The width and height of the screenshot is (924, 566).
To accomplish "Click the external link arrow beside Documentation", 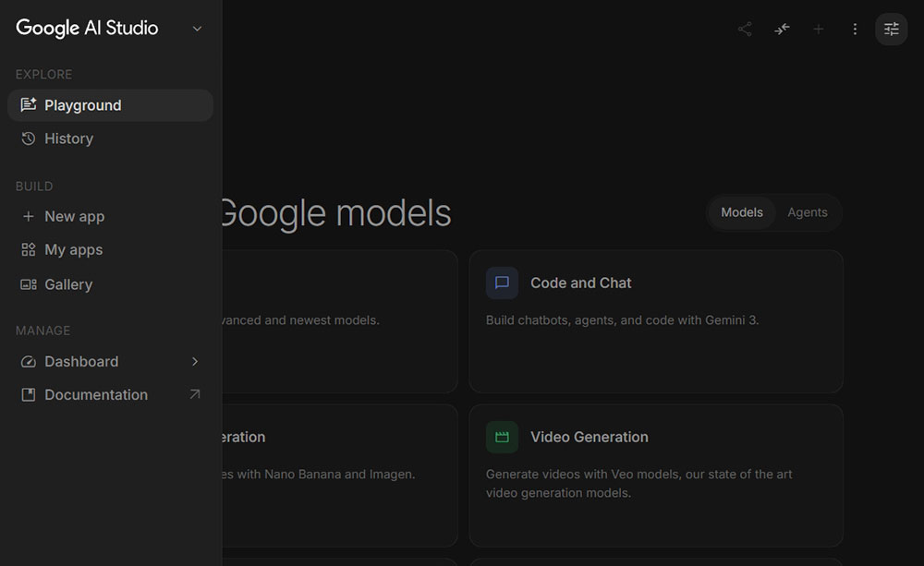I will pyautogui.click(x=195, y=394).
